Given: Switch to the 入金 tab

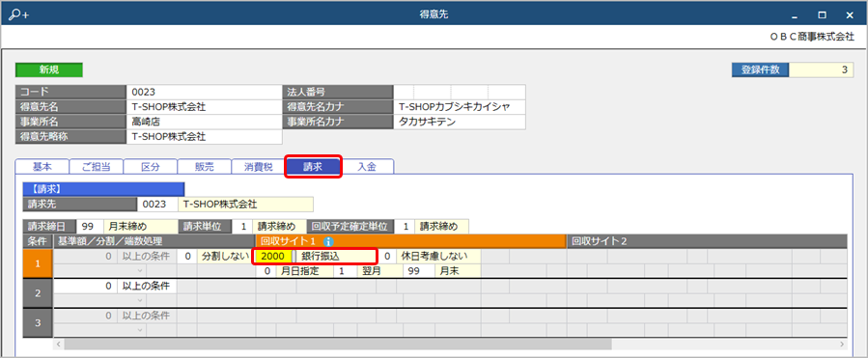Looking at the screenshot, I should click(x=367, y=167).
